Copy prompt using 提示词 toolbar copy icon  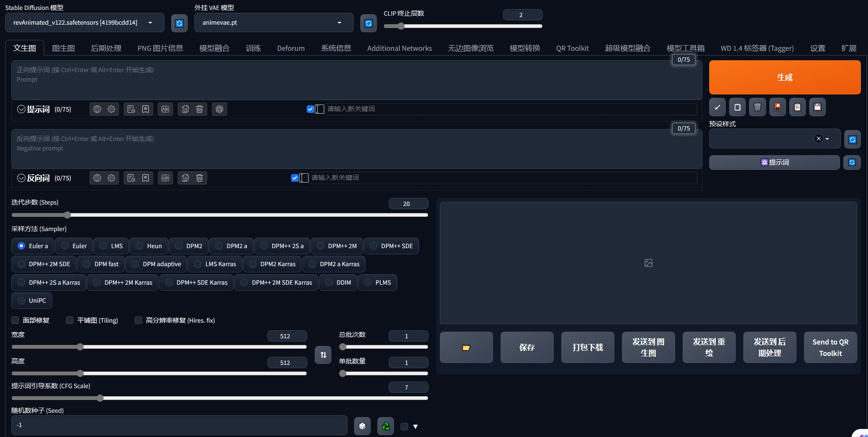click(x=185, y=109)
